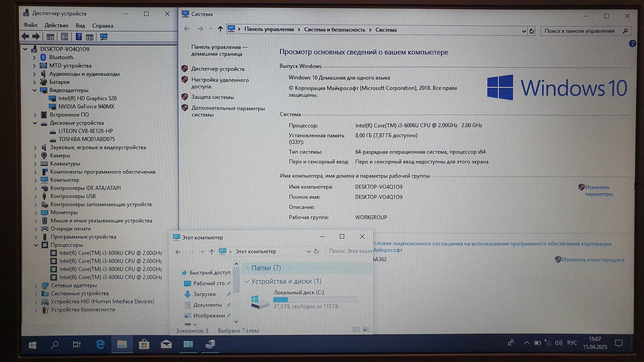
Task: Click the Device Manager help toolbar icon
Action: tap(79, 37)
